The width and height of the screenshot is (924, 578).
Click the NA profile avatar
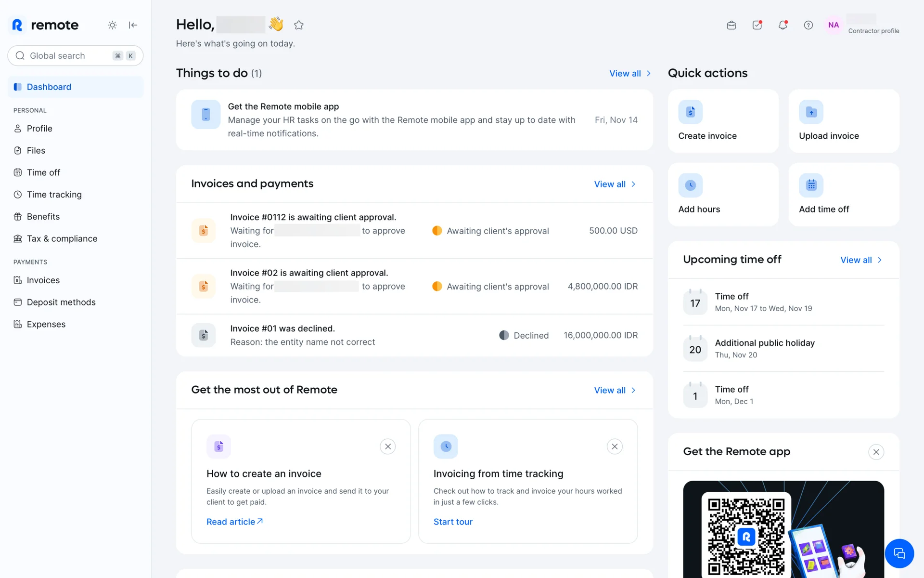834,25
